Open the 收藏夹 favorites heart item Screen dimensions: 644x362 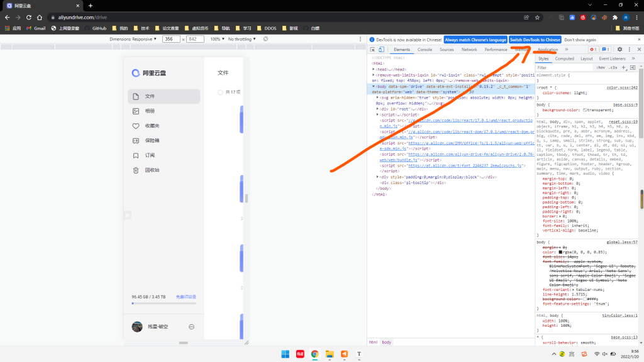point(164,126)
